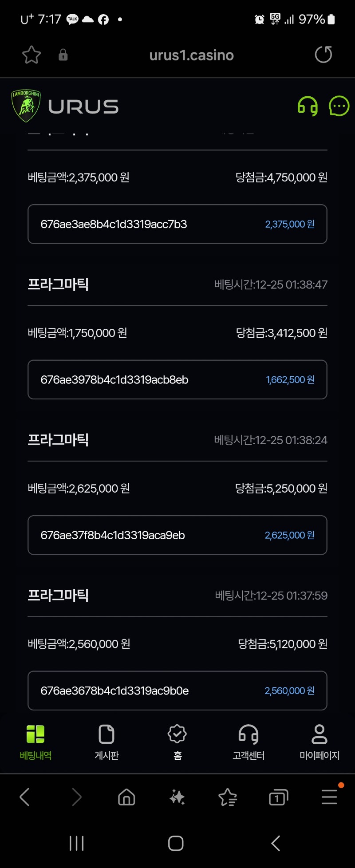The image size is (355, 868).
Task: Open the browser hamburger menu
Action: [x=329, y=797]
